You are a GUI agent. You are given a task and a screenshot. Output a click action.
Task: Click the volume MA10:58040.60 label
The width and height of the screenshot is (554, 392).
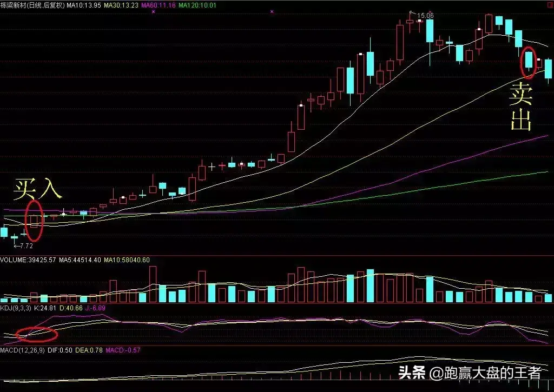[x=127, y=260]
